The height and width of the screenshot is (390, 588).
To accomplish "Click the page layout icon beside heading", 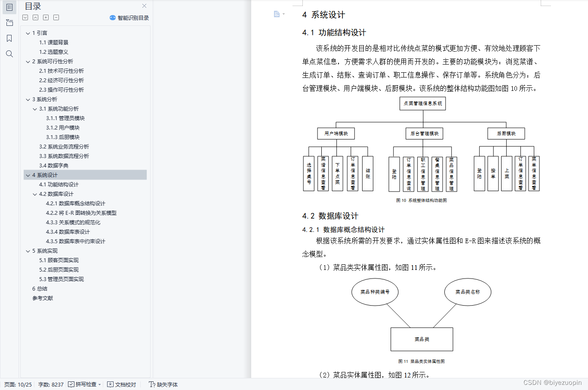I will coord(277,14).
